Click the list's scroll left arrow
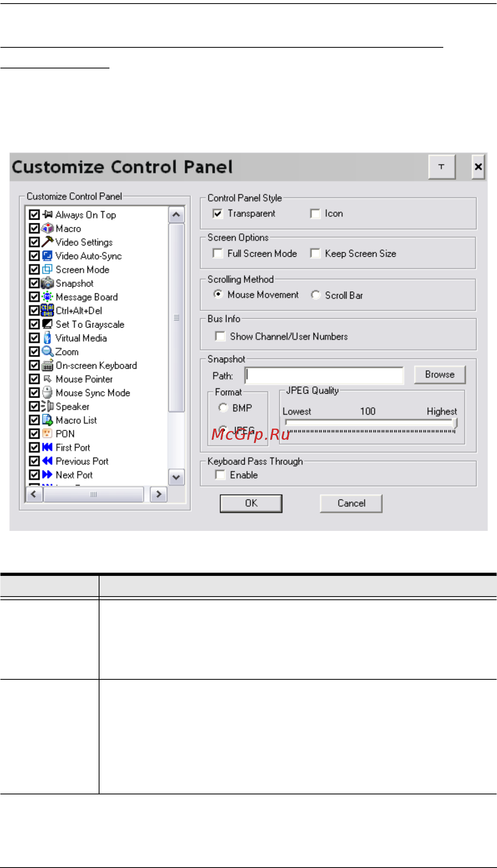 (34, 494)
